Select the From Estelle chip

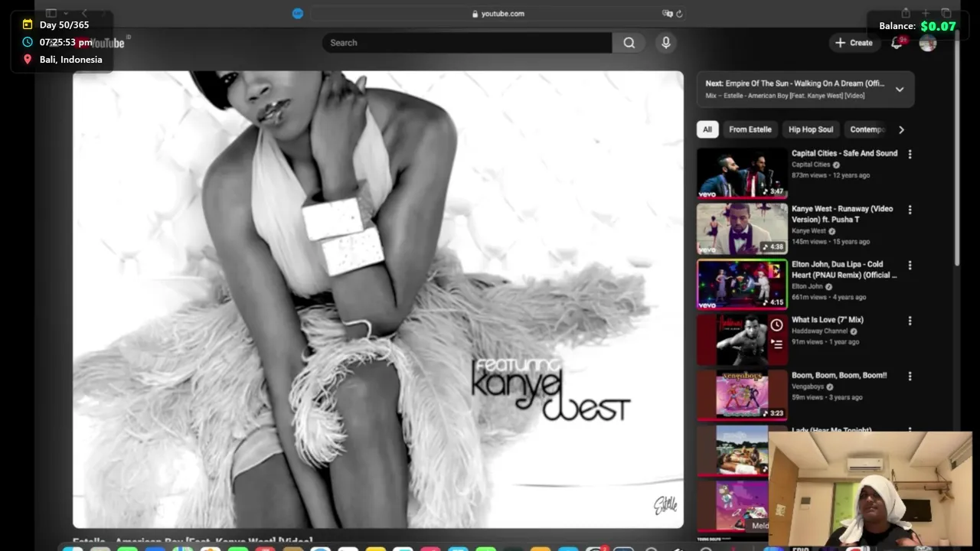point(750,129)
